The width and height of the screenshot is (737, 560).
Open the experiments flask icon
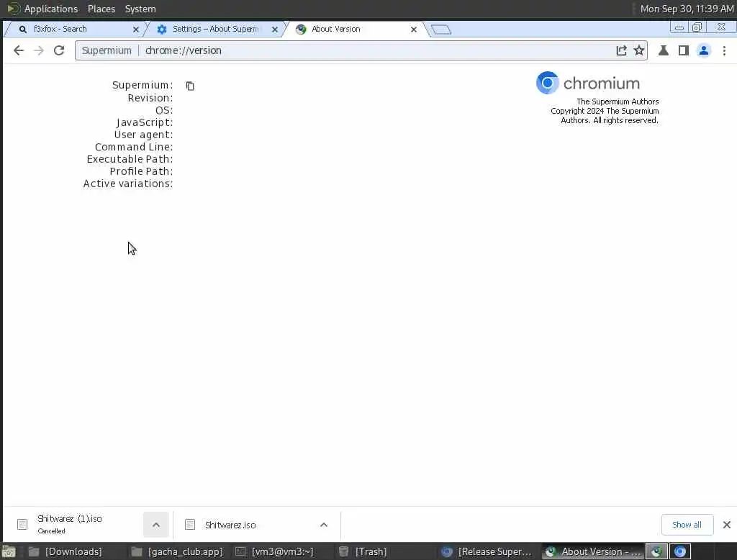[663, 50]
